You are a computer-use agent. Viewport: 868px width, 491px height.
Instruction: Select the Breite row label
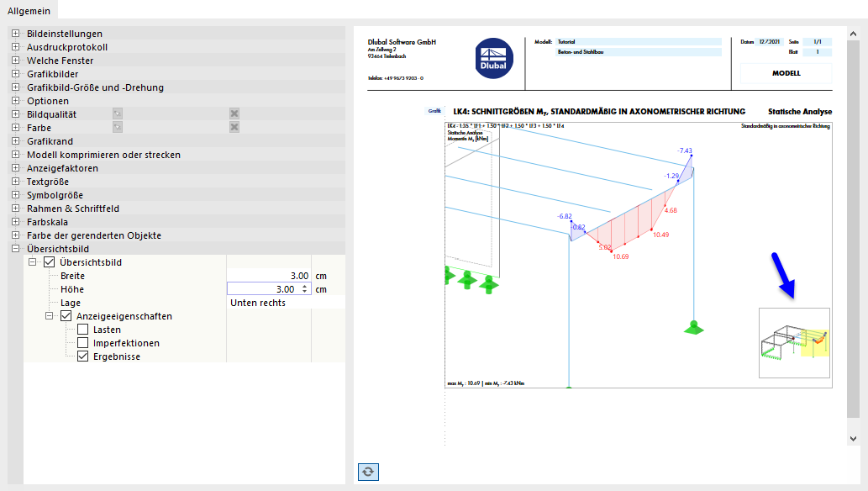[x=72, y=276]
